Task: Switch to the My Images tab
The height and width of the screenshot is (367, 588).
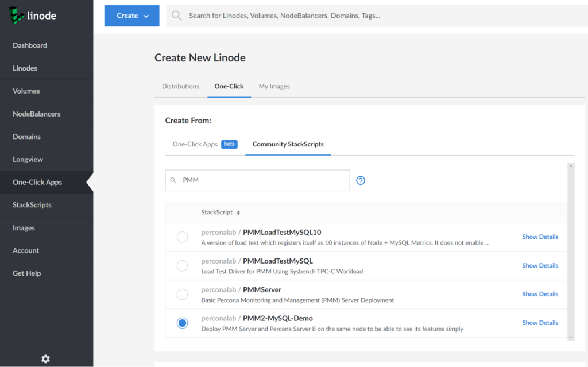Action: [274, 86]
